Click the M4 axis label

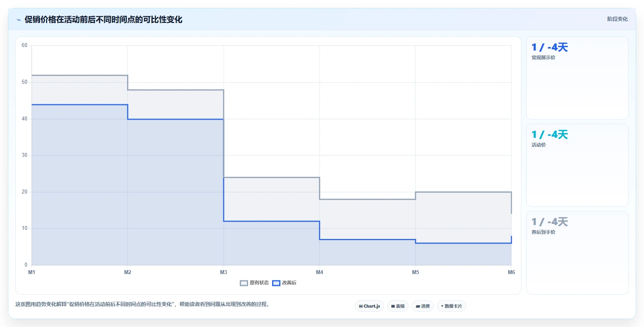(x=319, y=272)
